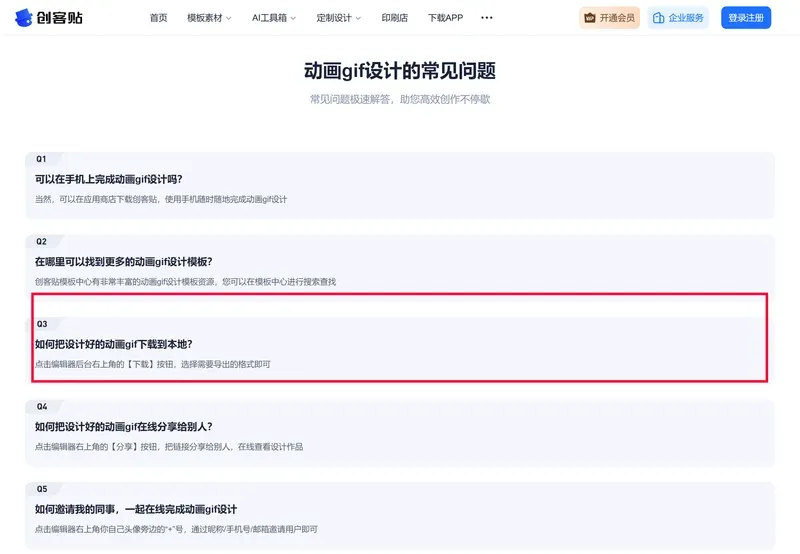Click the question 在哪里可以找到更多的动画gif设计模板?
The width and height of the screenshot is (800, 554).
click(123, 262)
